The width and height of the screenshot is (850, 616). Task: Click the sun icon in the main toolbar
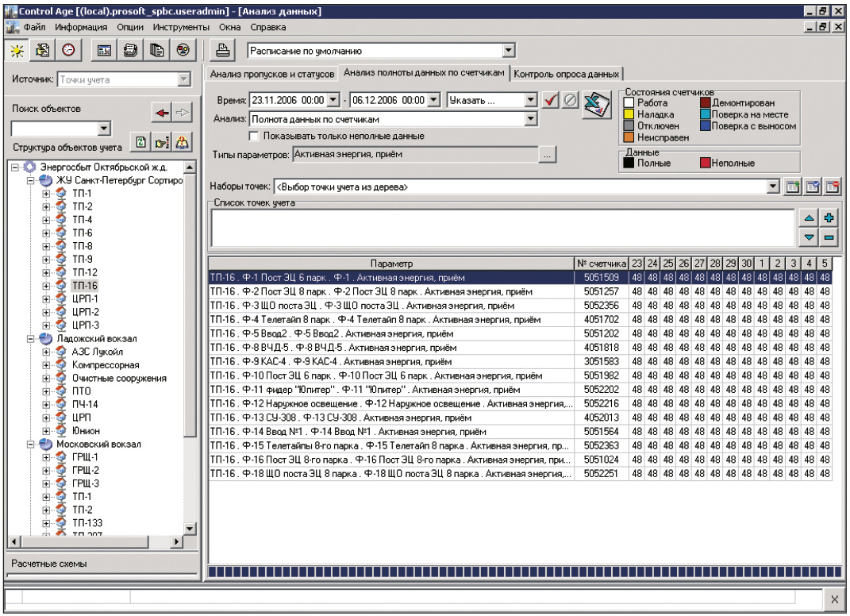(17, 51)
